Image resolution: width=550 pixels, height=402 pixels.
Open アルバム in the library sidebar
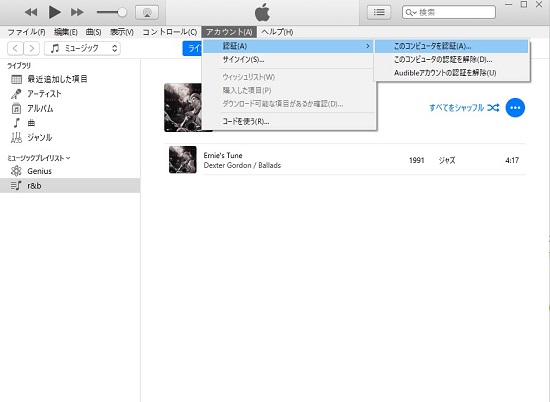pos(70,108)
